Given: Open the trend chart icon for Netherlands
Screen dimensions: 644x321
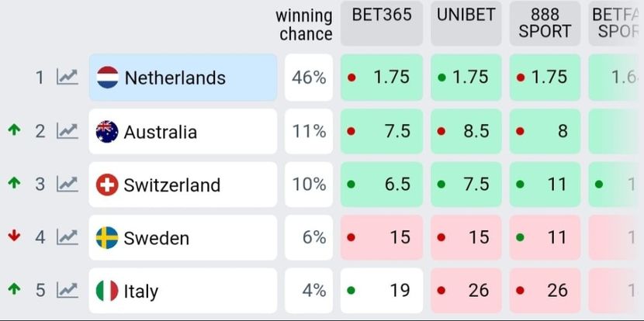Looking at the screenshot, I should click(x=68, y=78).
